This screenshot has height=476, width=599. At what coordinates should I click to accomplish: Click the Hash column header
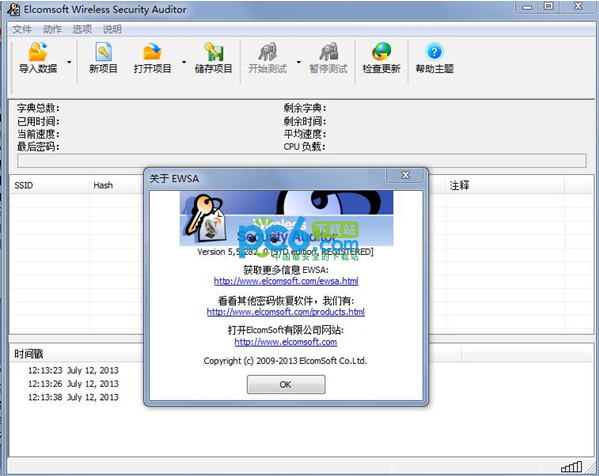[x=116, y=185]
